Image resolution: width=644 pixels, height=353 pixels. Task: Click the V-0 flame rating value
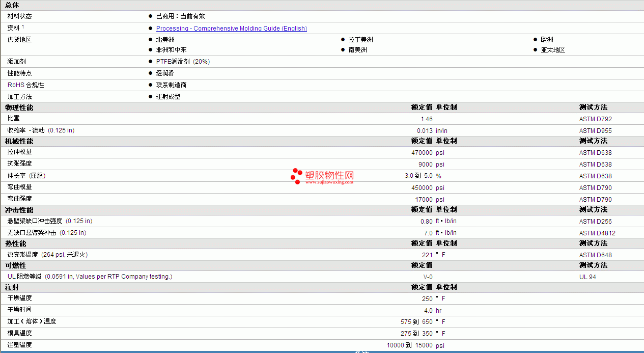428,277
